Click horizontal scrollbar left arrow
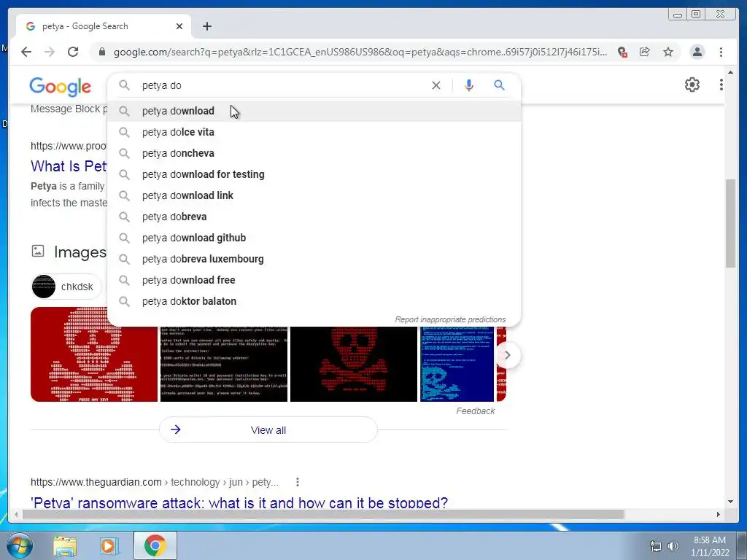Screen dimensions: 747x560 pyautogui.click(x=16, y=514)
